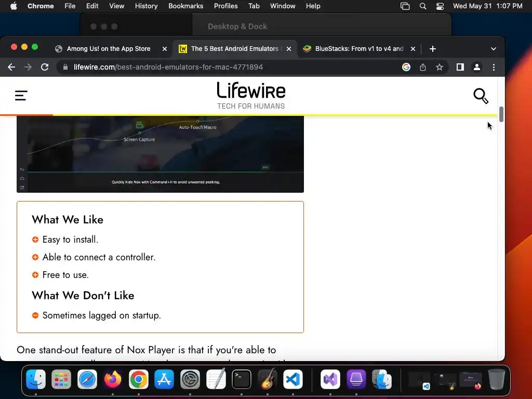The height and width of the screenshot is (399, 532).
Task: Open the History menu
Action: pyautogui.click(x=146, y=6)
